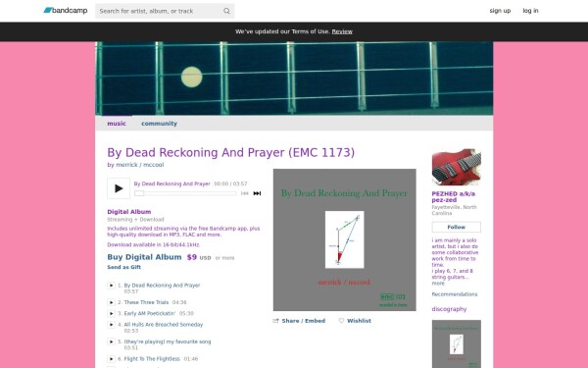Click the Bandcamp logo
The height and width of the screenshot is (368, 588).
pos(66,11)
